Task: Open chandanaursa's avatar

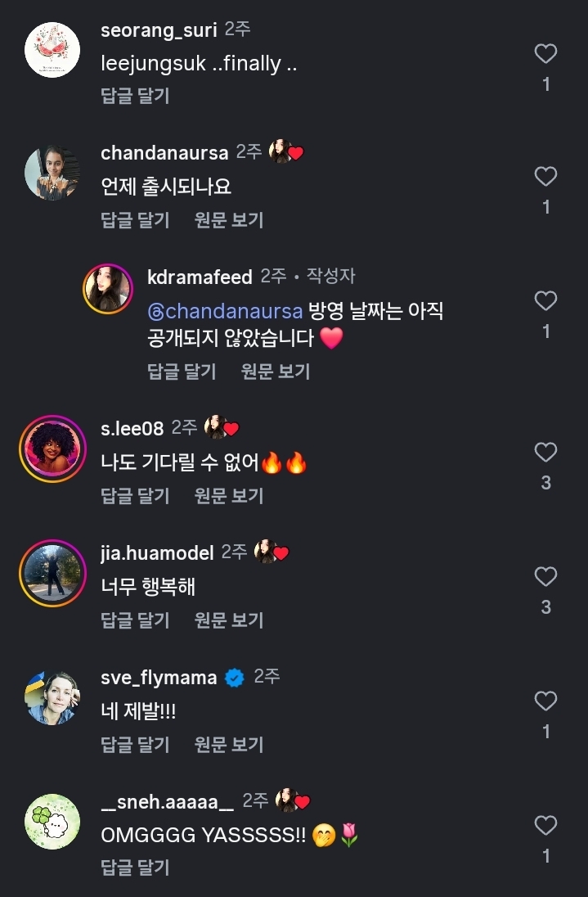Action: click(52, 174)
